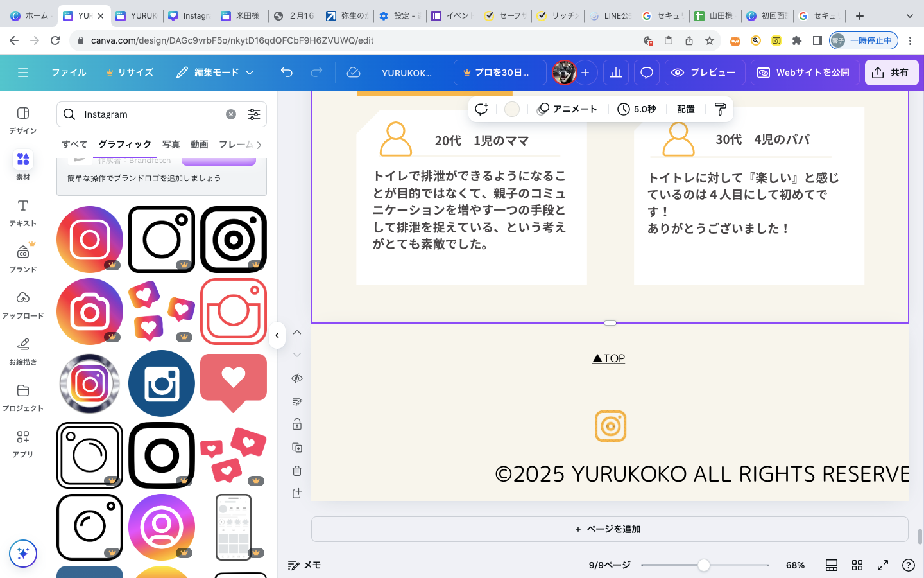Viewport: 924px width, 578px height.
Task: Open the comments speech bubble icon
Action: coord(647,73)
